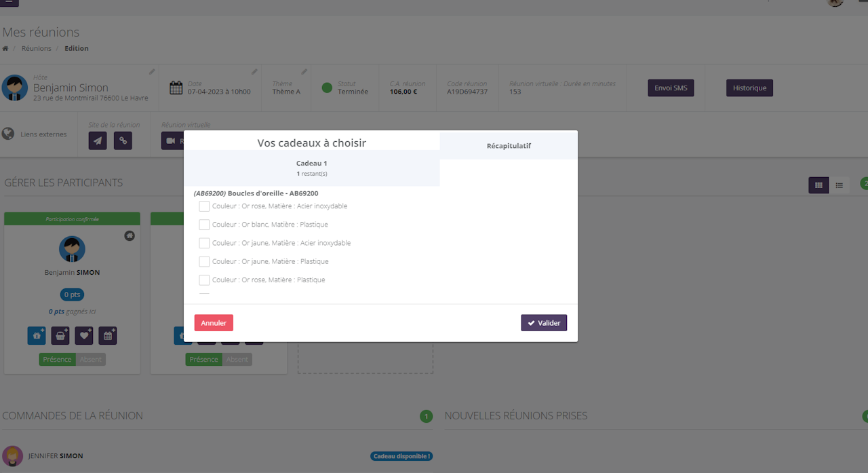Edit the meeting date with pencil icon
This screenshot has height=473, width=868.
(254, 71)
